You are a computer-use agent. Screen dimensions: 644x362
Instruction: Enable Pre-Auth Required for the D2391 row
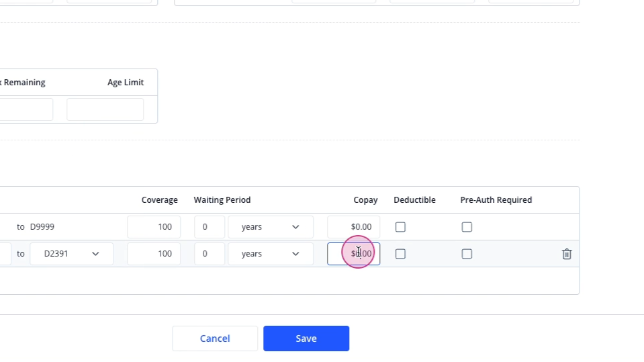point(467,254)
